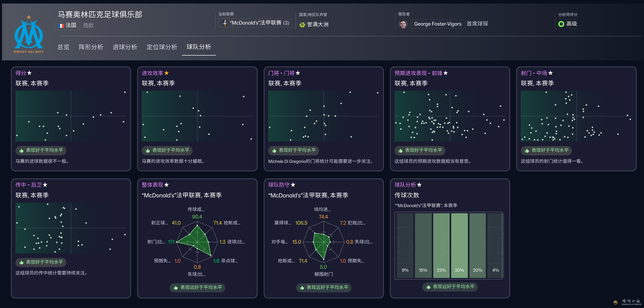Click the star icon beside 传中 - 后卫

(x=45, y=185)
